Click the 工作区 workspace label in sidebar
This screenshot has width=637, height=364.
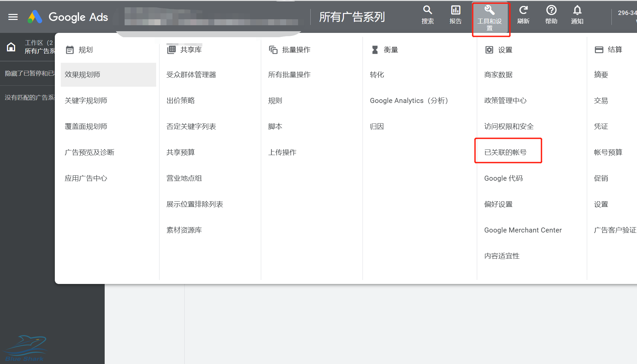tap(39, 43)
